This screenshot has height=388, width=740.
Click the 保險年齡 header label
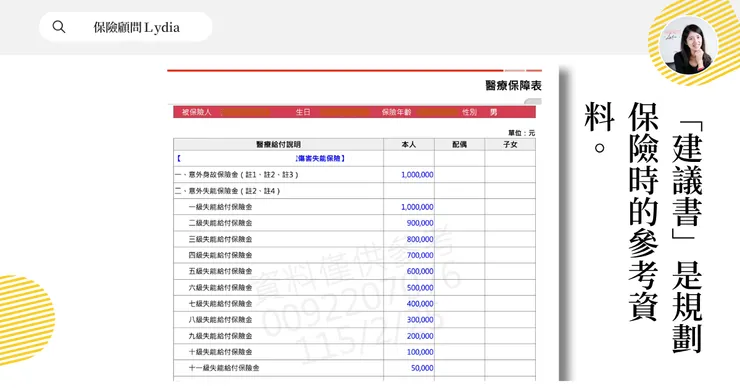pos(396,112)
